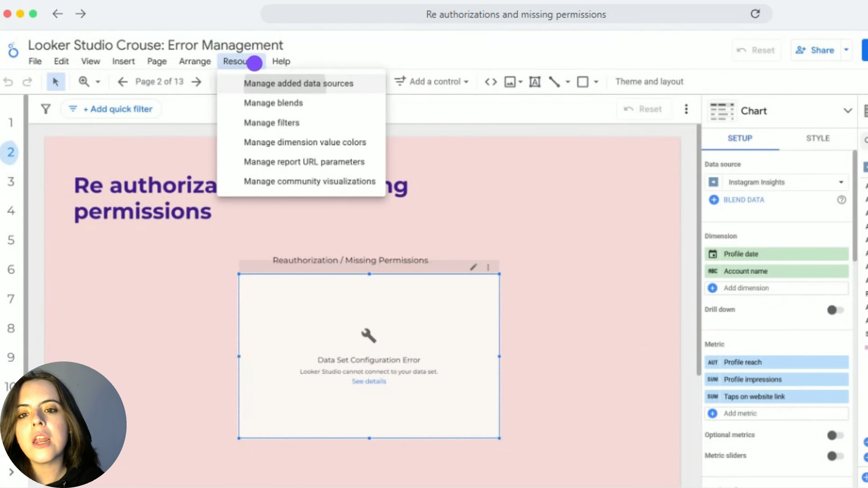Screen dimensions: 868x488
Task: Click the embed URL code icon
Action: tap(491, 82)
